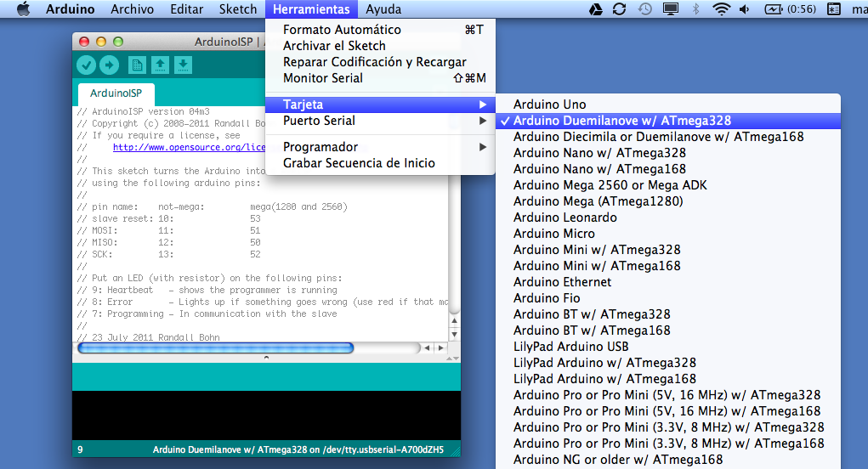The image size is (868, 469).
Task: Open the Ayuda menu
Action: [383, 8]
